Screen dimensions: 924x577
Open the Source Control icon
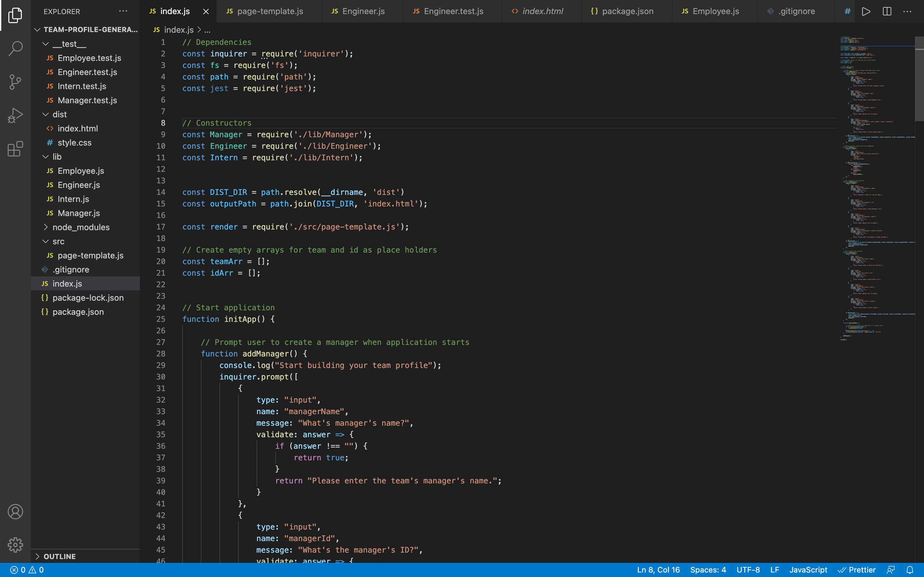pyautogui.click(x=15, y=82)
